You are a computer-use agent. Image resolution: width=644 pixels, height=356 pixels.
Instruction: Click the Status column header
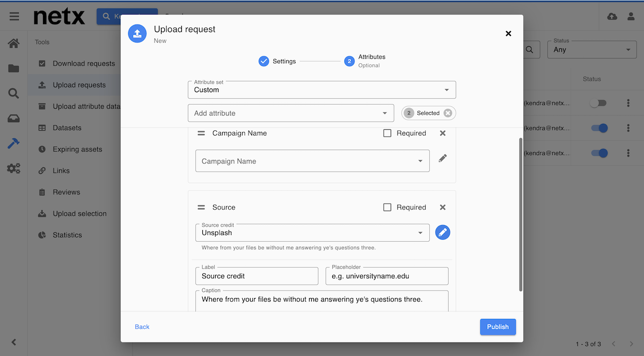(x=592, y=79)
